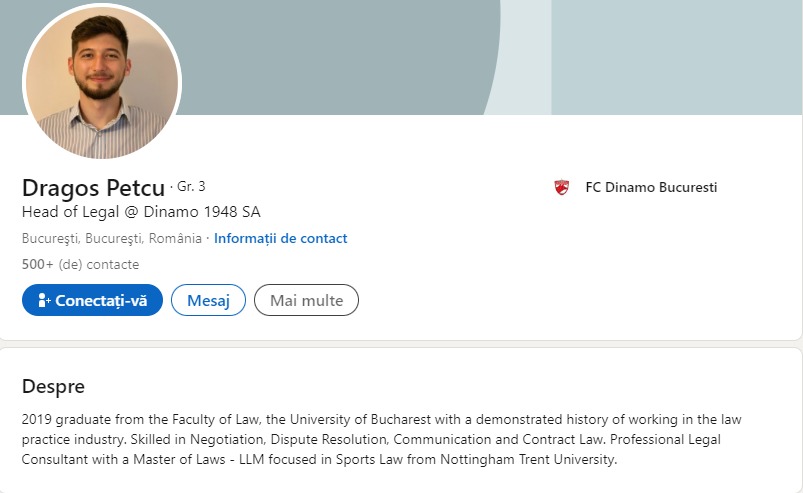The image size is (803, 493).
Task: Click the Despre summary paragraph
Action: [380, 440]
